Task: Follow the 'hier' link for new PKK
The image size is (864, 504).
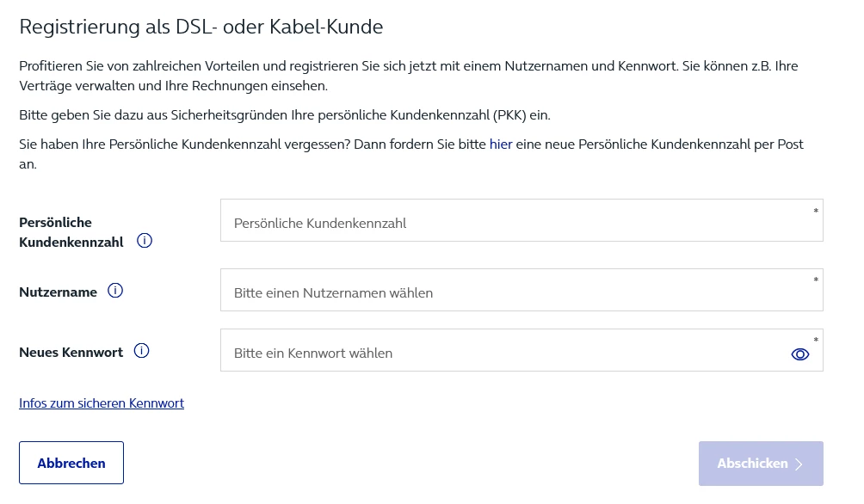Action: point(501,144)
